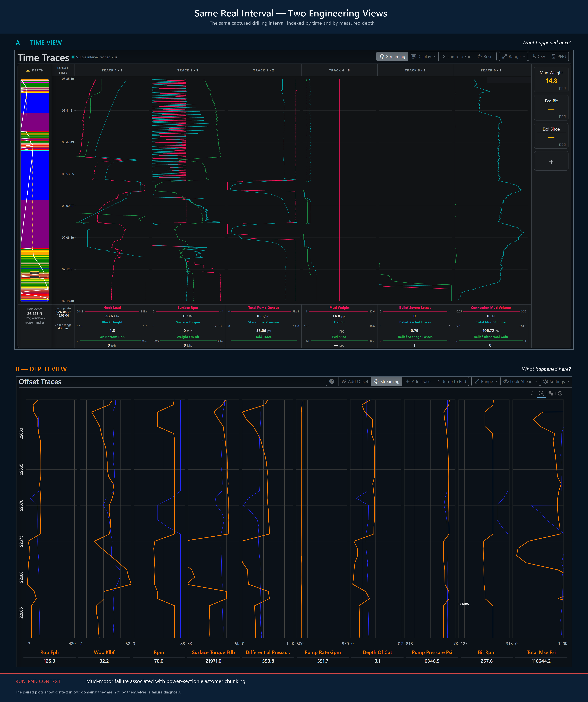Click the Standpipe Pressure trace label

click(263, 322)
